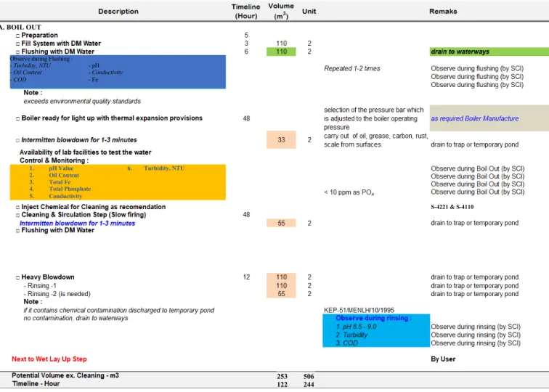Tick the box before Inject Chemical for Cleaning

point(17,207)
